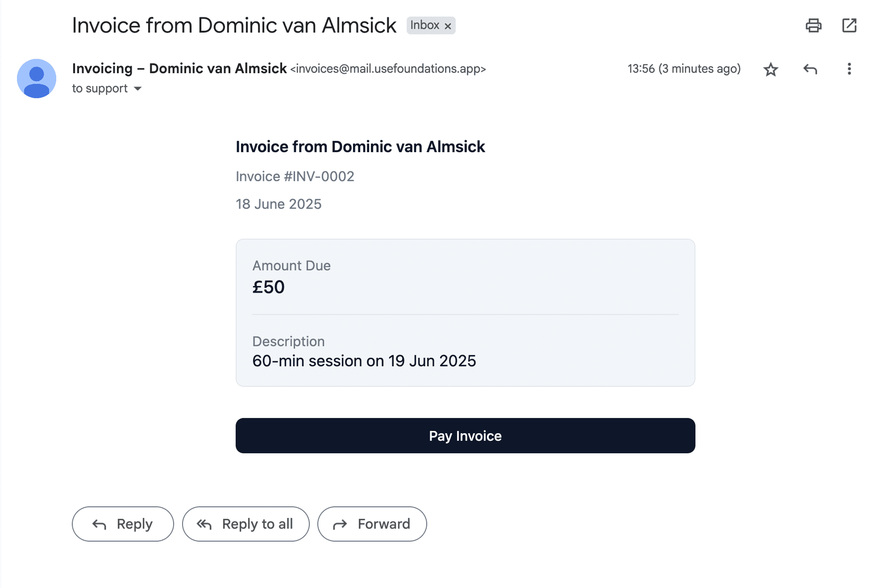Click the Reply button at the bottom
This screenshot has width=882, height=588.
coord(122,524)
